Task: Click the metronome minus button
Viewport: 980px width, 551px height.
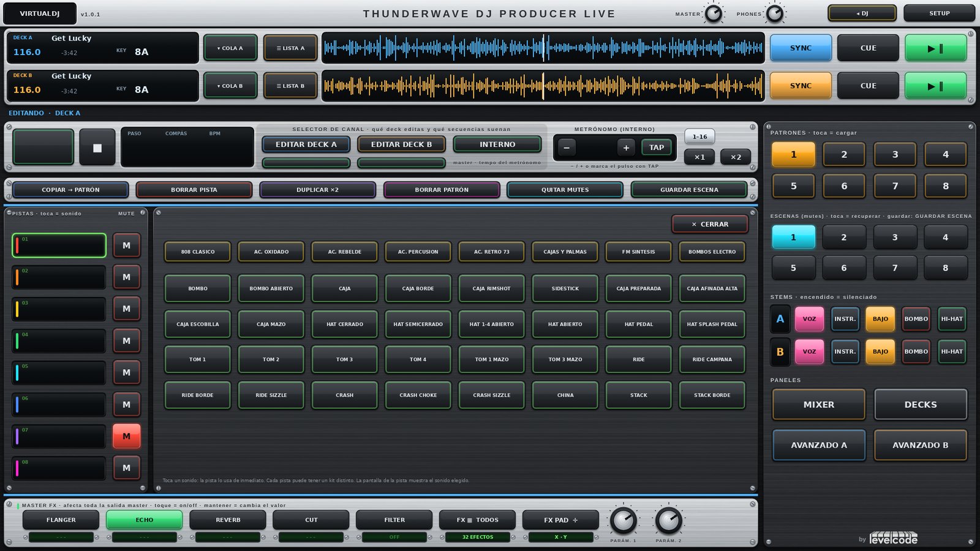Action: [x=567, y=147]
